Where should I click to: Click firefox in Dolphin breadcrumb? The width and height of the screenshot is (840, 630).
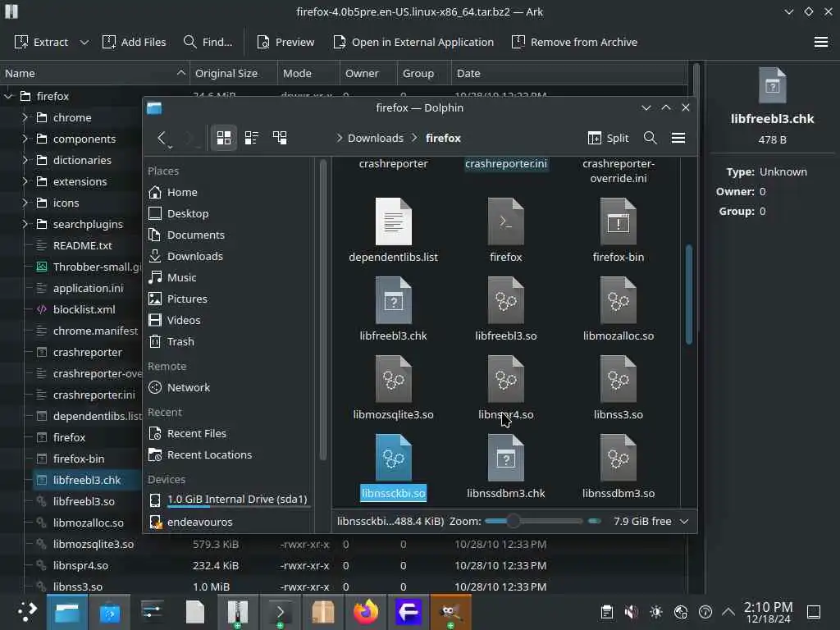[x=443, y=138]
